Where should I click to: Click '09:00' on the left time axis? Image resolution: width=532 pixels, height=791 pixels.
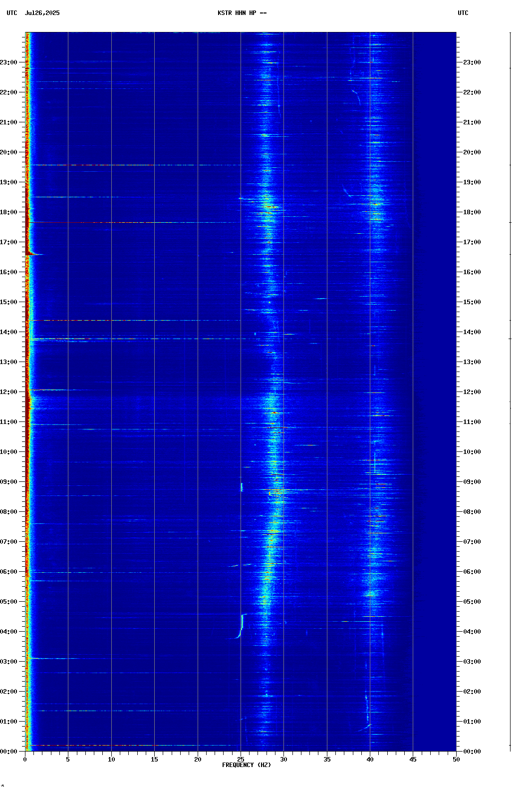[8, 482]
